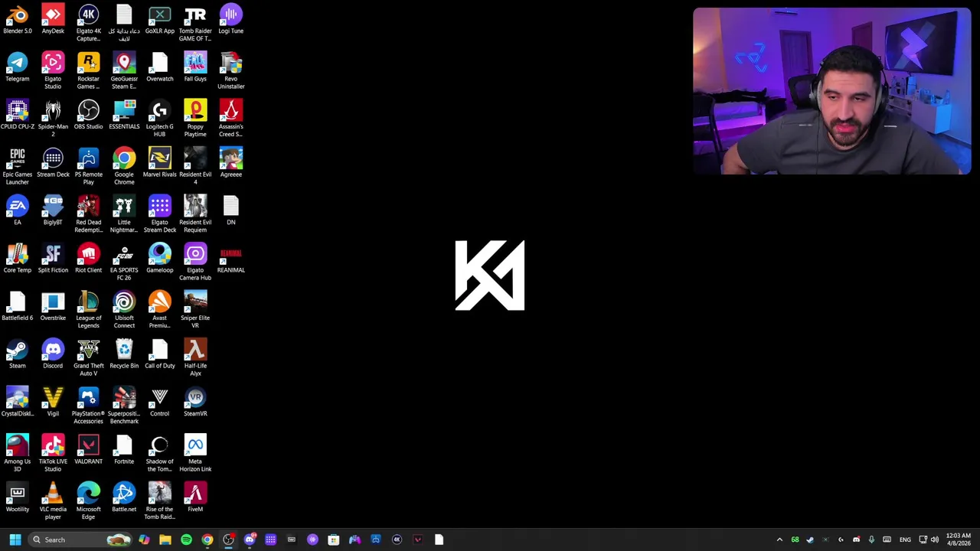Open the Google Chrome desktop shortcut
The image size is (980, 551).
[x=124, y=167]
